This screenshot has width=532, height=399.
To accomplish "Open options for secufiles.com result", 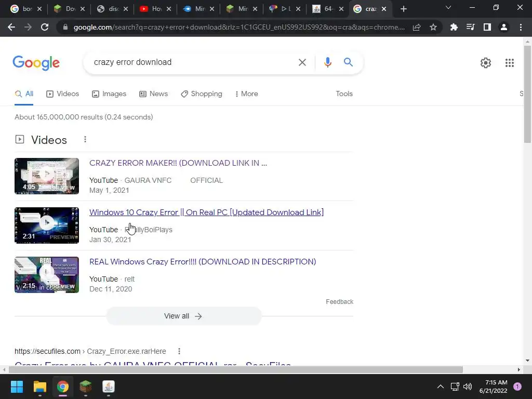I will tap(179, 351).
